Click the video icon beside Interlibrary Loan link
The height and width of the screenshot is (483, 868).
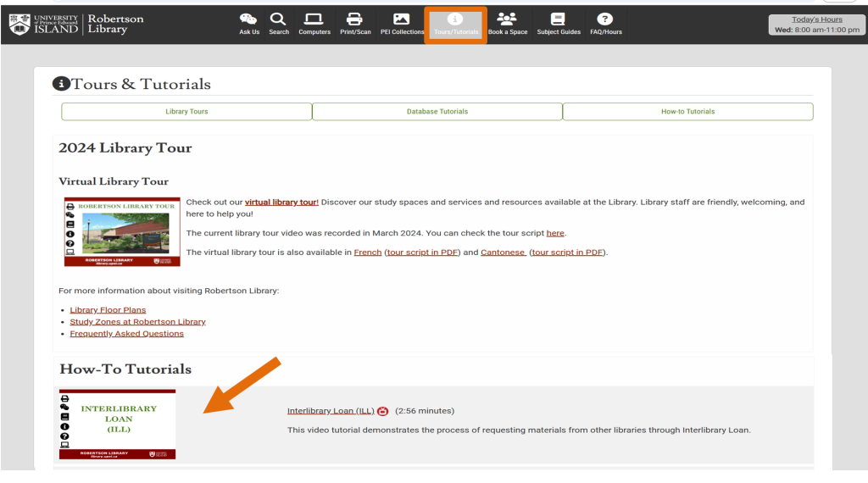pos(382,411)
